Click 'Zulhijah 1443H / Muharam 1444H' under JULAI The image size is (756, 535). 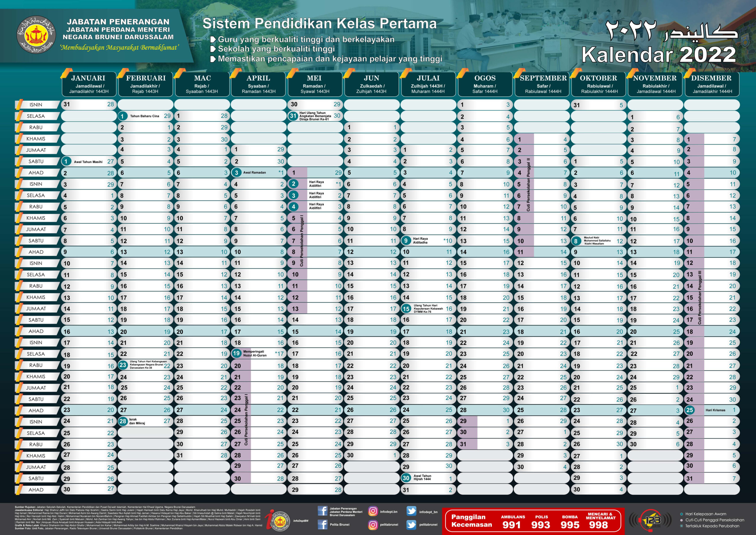pos(428,89)
